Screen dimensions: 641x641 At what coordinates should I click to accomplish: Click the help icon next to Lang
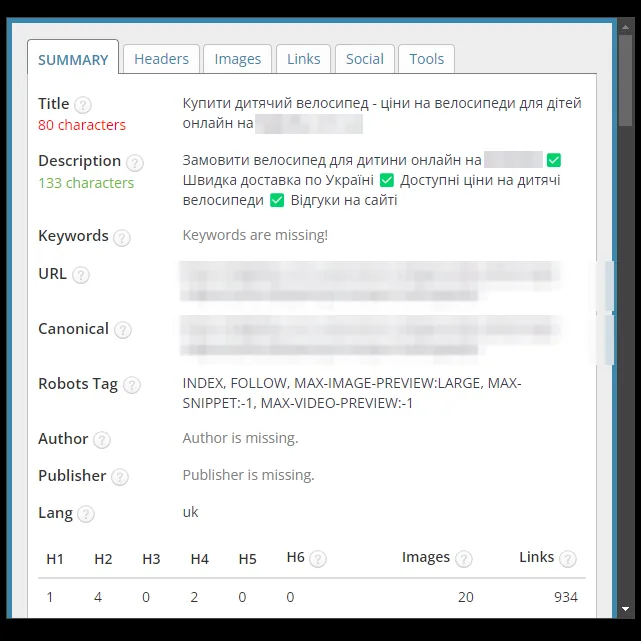pyautogui.click(x=86, y=514)
